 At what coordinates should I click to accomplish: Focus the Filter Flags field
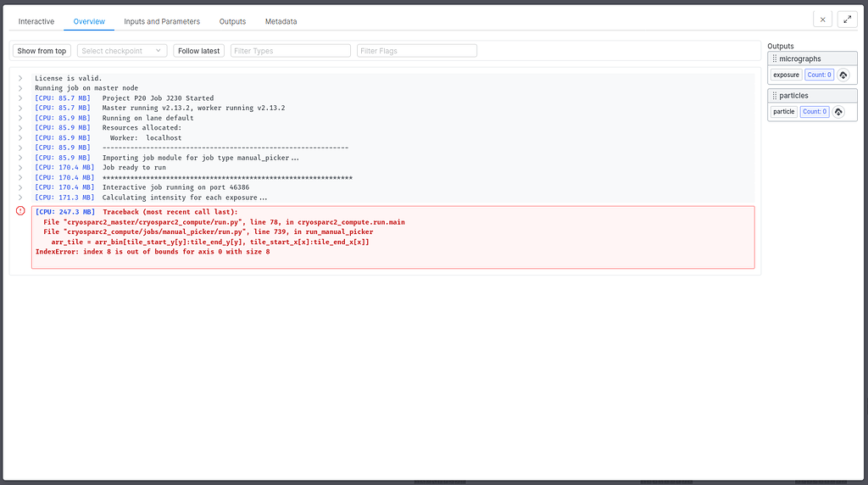(x=417, y=51)
